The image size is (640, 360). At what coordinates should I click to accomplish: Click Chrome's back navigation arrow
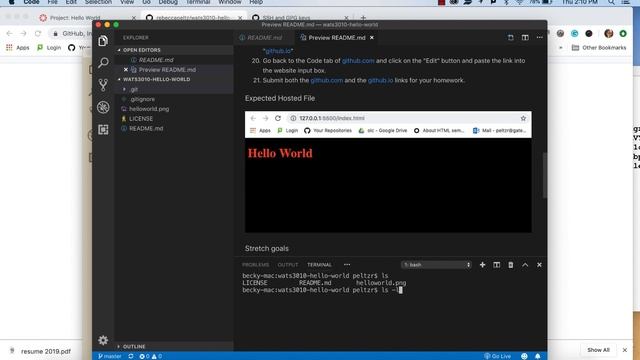9,33
